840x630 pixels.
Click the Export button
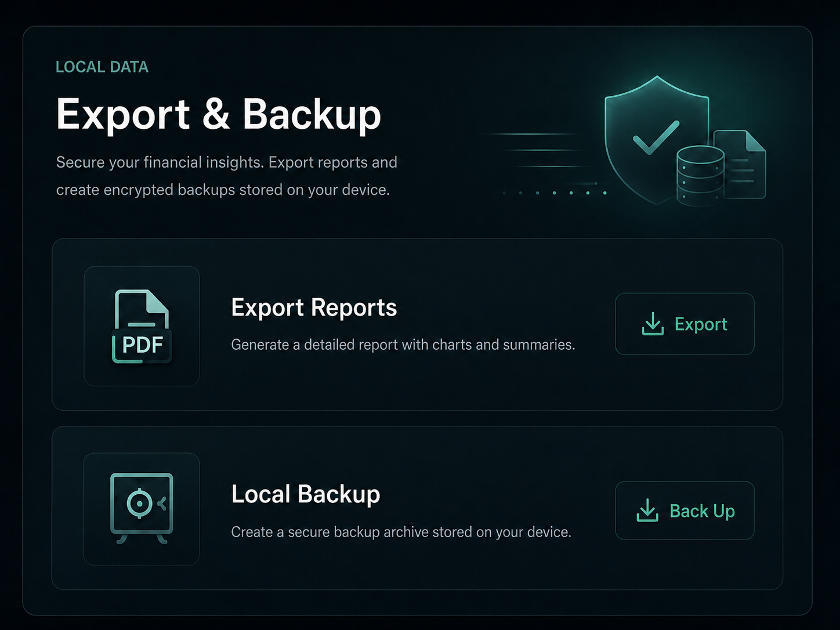click(685, 324)
